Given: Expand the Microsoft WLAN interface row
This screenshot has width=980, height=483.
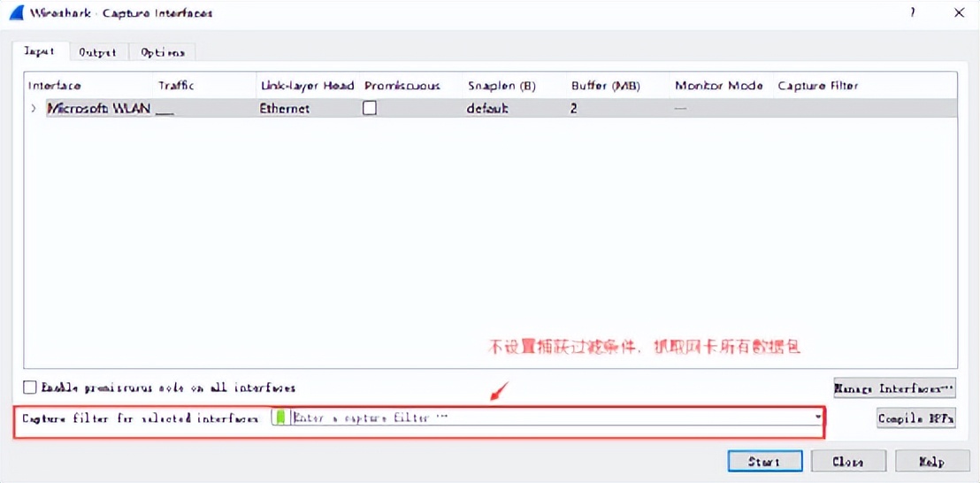Looking at the screenshot, I should click(34, 109).
